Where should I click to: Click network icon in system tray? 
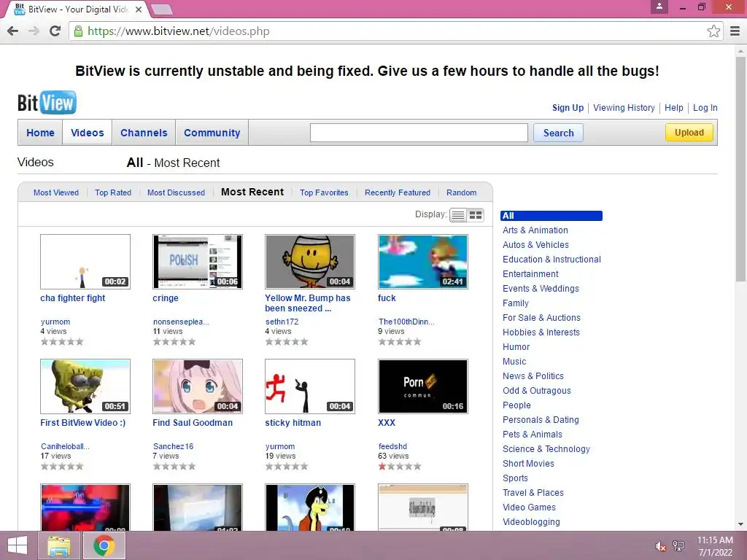(x=678, y=546)
